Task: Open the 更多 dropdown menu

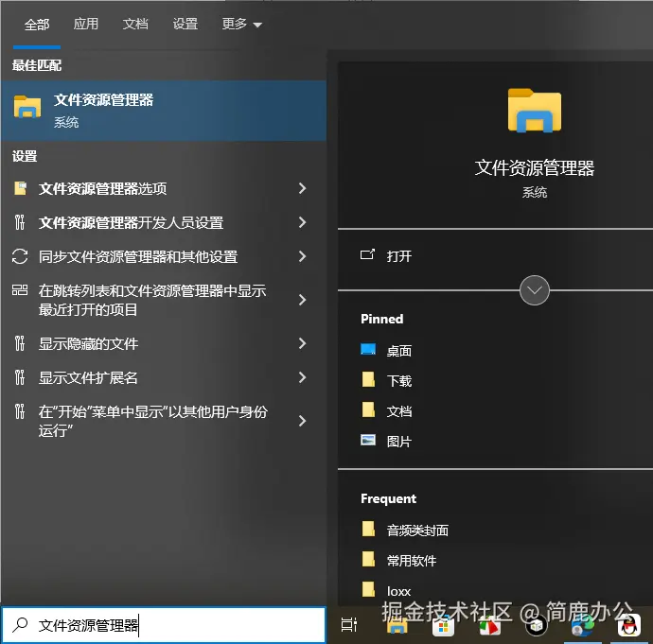Action: (x=241, y=24)
